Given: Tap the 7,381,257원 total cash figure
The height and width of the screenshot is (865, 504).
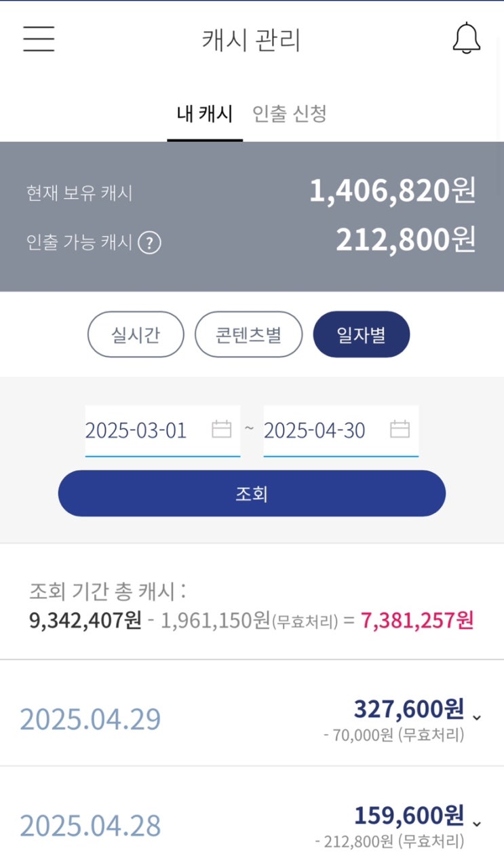Looking at the screenshot, I should pyautogui.click(x=417, y=620).
